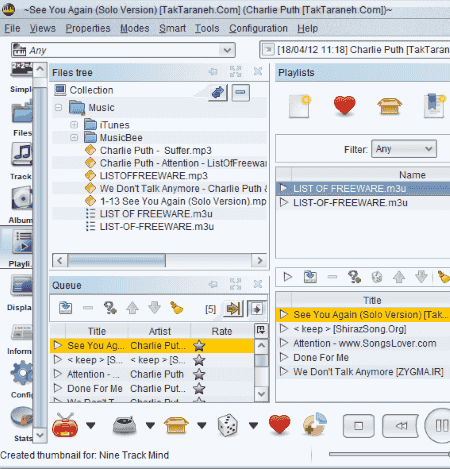
Task: Clear the queue with the broom icon
Action: tap(177, 308)
